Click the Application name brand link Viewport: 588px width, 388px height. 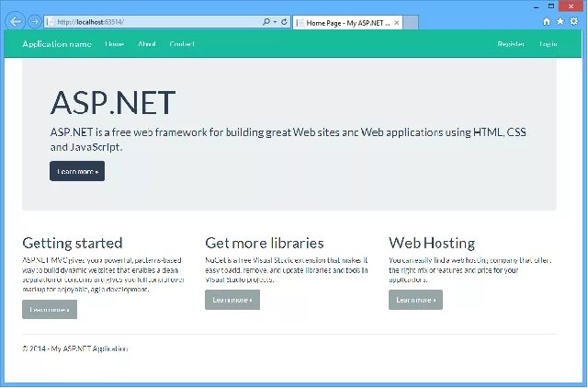[x=57, y=44]
